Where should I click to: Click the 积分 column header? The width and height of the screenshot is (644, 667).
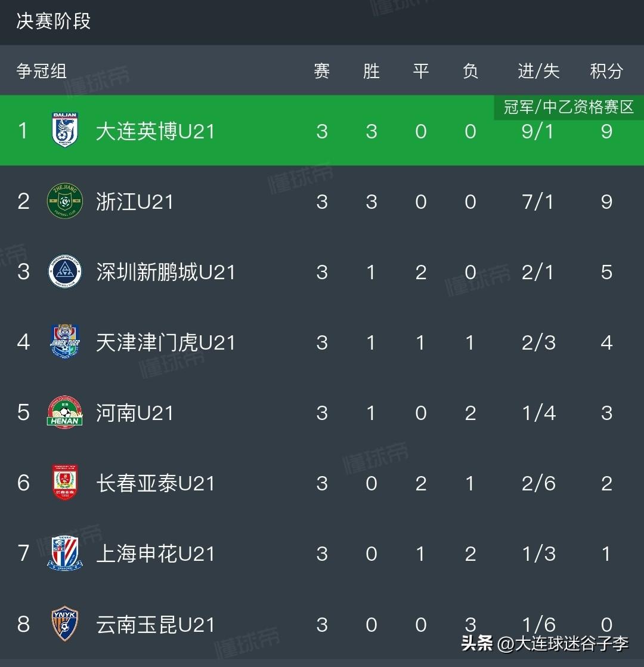pyautogui.click(x=606, y=71)
